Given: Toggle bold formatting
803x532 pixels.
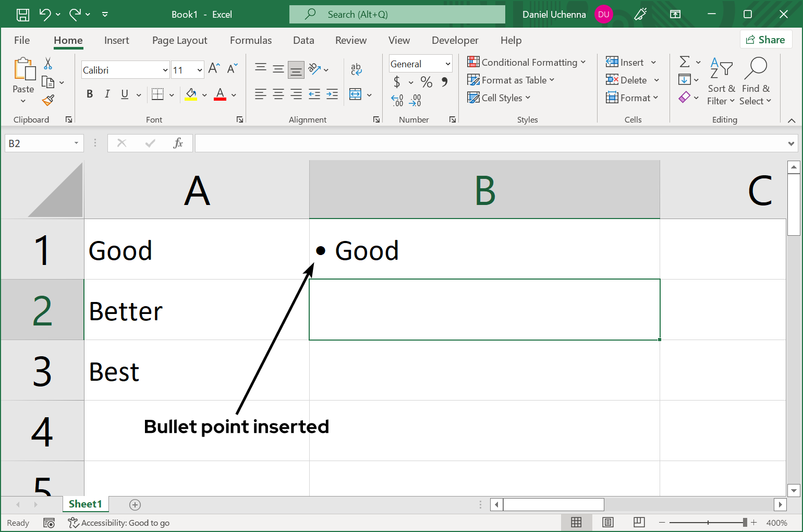Looking at the screenshot, I should [x=89, y=94].
